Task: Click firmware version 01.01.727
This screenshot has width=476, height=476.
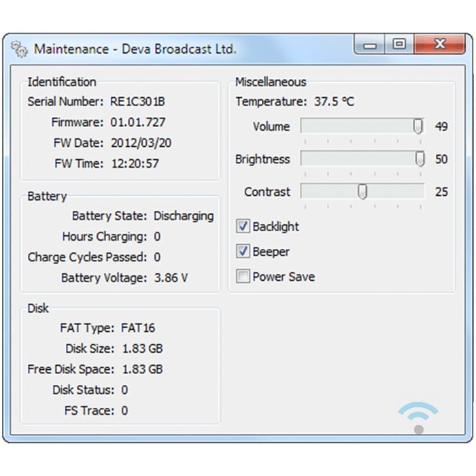Action: (137, 122)
